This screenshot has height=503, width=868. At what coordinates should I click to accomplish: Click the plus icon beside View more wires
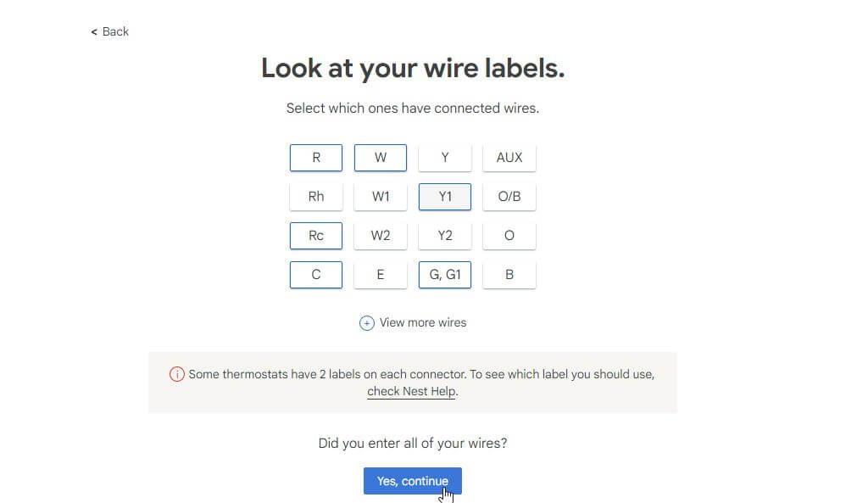click(367, 323)
